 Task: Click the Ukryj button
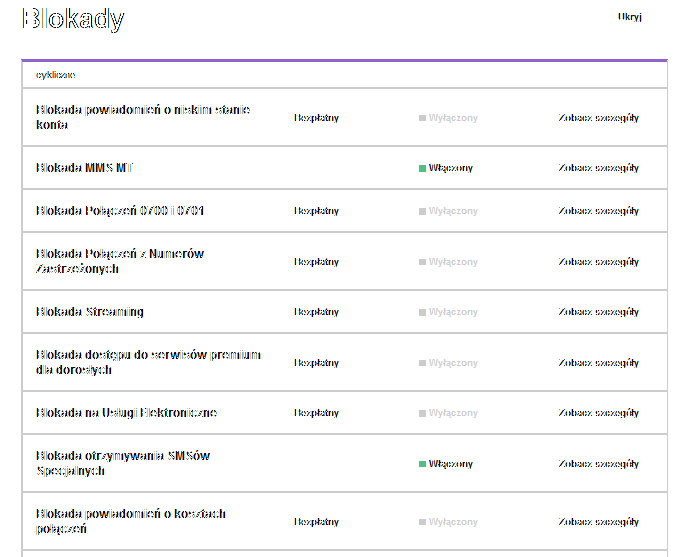tap(629, 17)
